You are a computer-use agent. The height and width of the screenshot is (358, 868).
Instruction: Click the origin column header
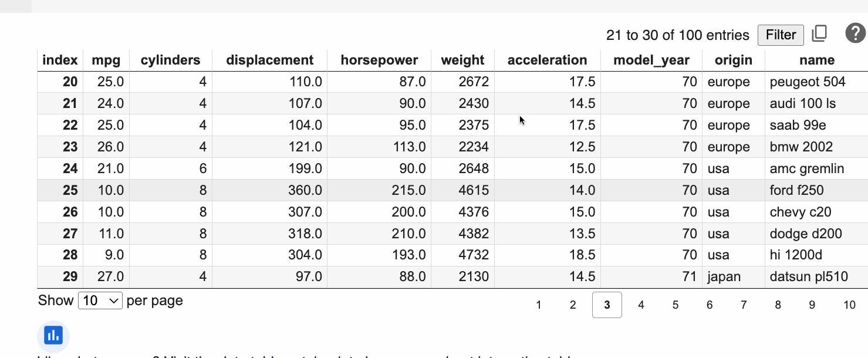[x=733, y=60]
